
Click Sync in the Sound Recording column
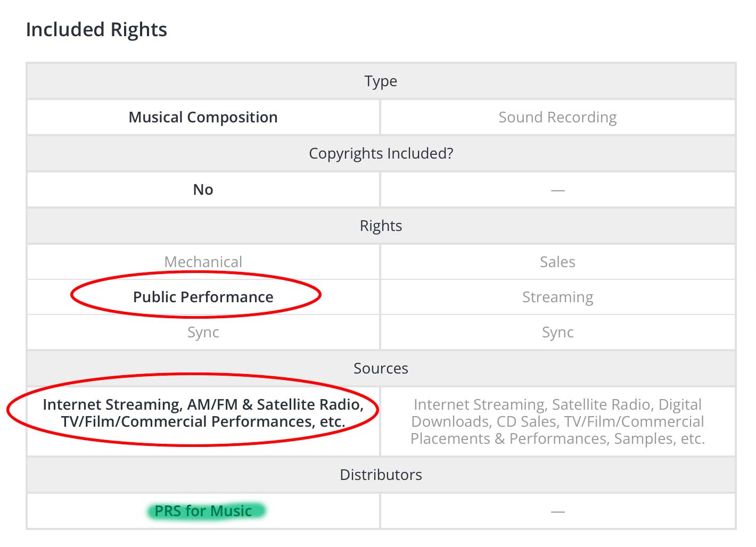557,332
